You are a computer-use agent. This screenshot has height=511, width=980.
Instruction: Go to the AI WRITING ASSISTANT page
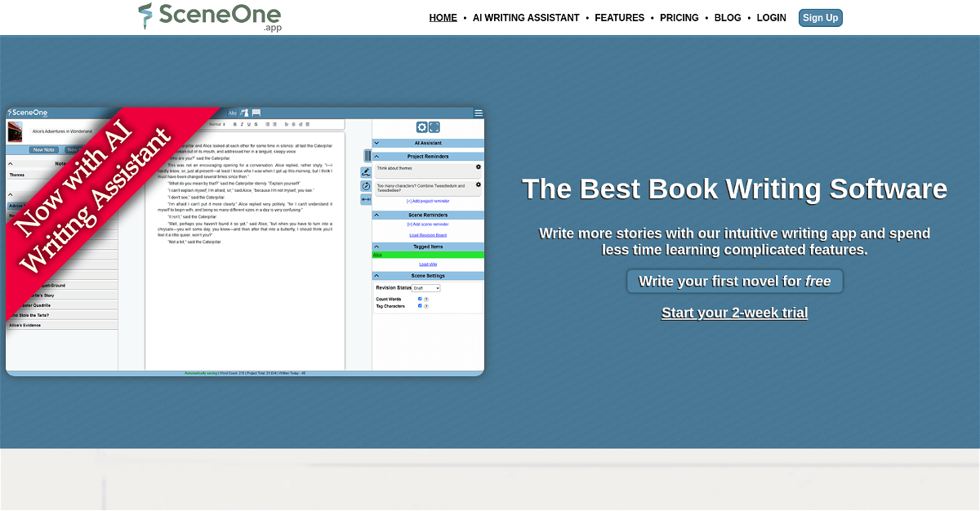click(x=526, y=18)
